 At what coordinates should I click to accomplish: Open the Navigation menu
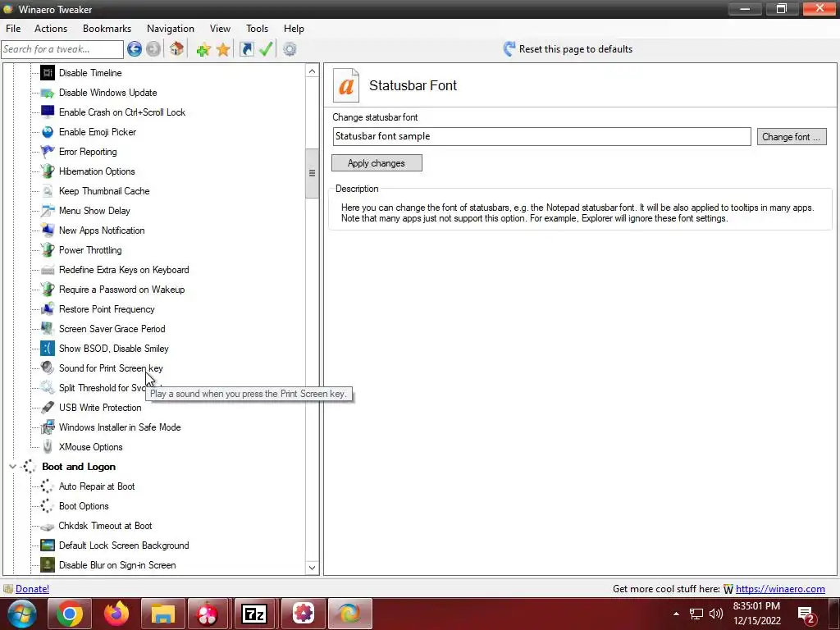(x=171, y=29)
